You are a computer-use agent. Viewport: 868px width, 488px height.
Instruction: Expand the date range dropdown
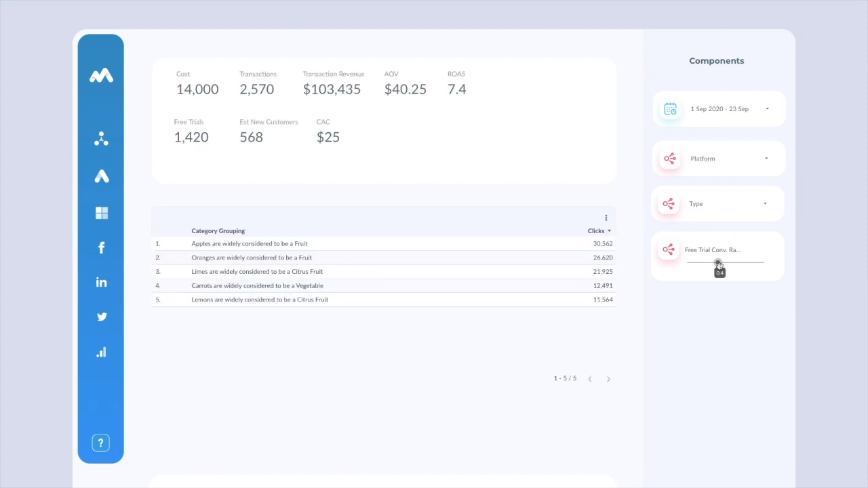pyautogui.click(x=767, y=109)
